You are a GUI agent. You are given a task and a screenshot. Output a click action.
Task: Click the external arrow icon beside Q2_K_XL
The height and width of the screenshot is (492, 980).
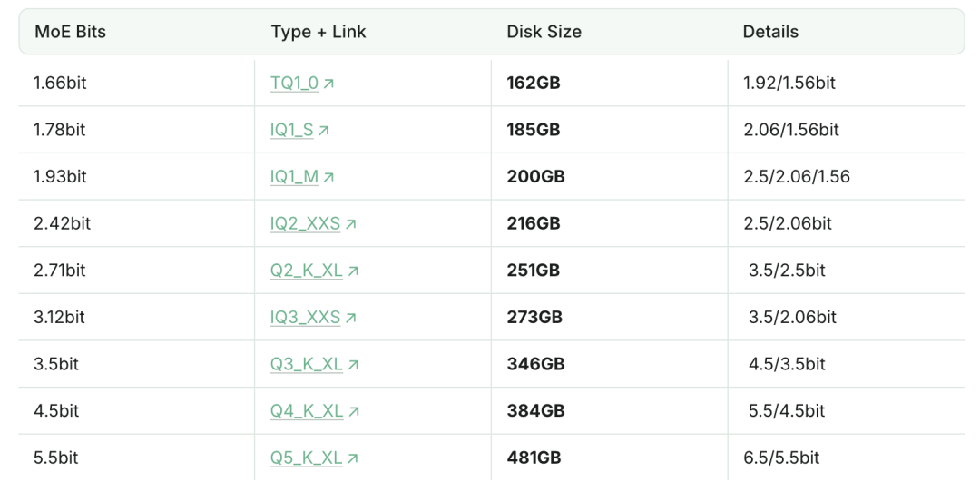353,271
